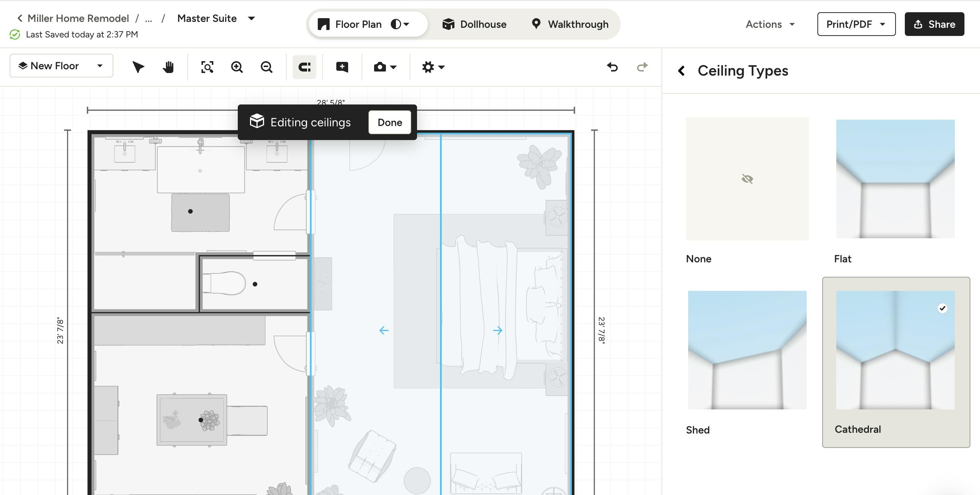This screenshot has width=980, height=495.
Task: Click the zoom out magnifier
Action: tap(266, 67)
